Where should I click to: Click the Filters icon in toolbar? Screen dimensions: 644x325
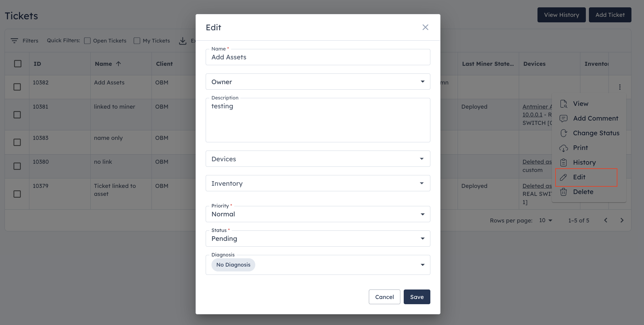pyautogui.click(x=14, y=41)
